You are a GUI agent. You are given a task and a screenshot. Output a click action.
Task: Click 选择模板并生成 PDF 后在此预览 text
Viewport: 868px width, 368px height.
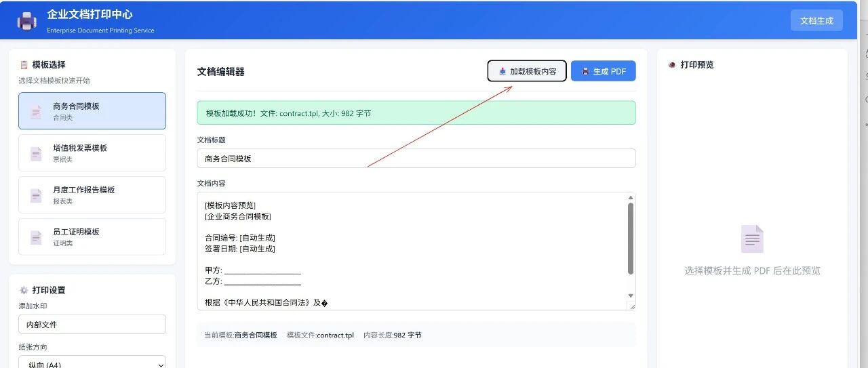click(752, 270)
